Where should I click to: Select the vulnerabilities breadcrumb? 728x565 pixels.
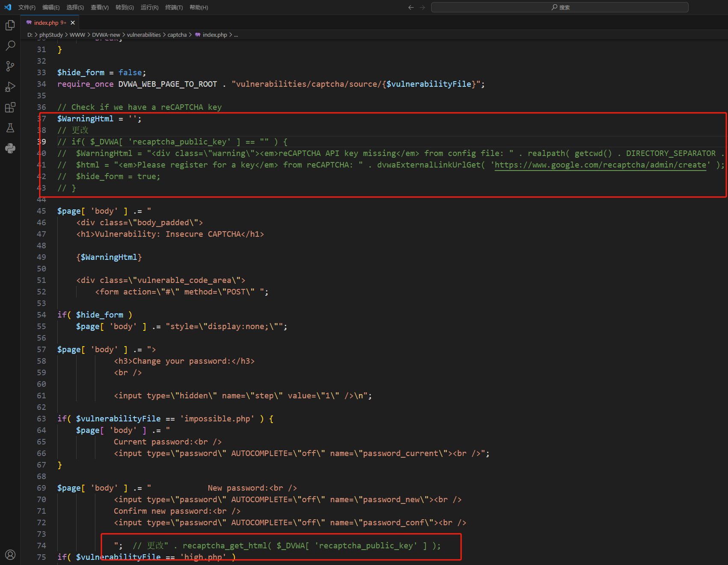coord(144,35)
